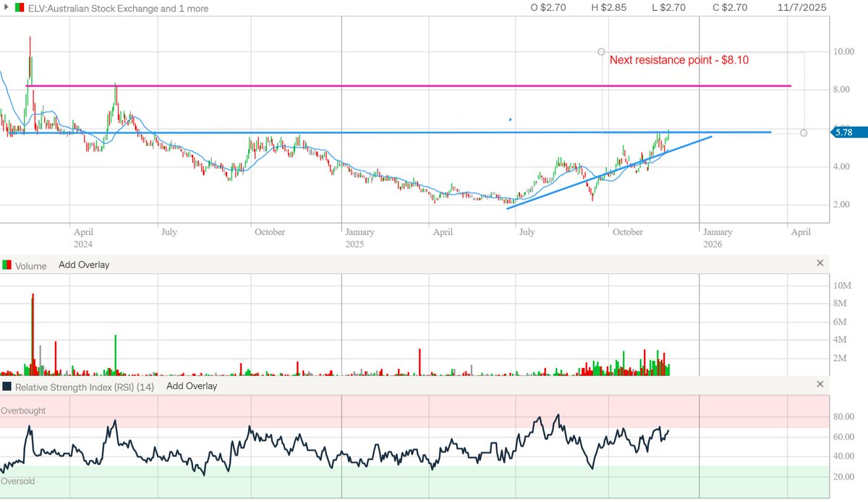Click the C $2.70 close value
Image resolution: width=868 pixels, height=502 pixels.
click(x=729, y=8)
